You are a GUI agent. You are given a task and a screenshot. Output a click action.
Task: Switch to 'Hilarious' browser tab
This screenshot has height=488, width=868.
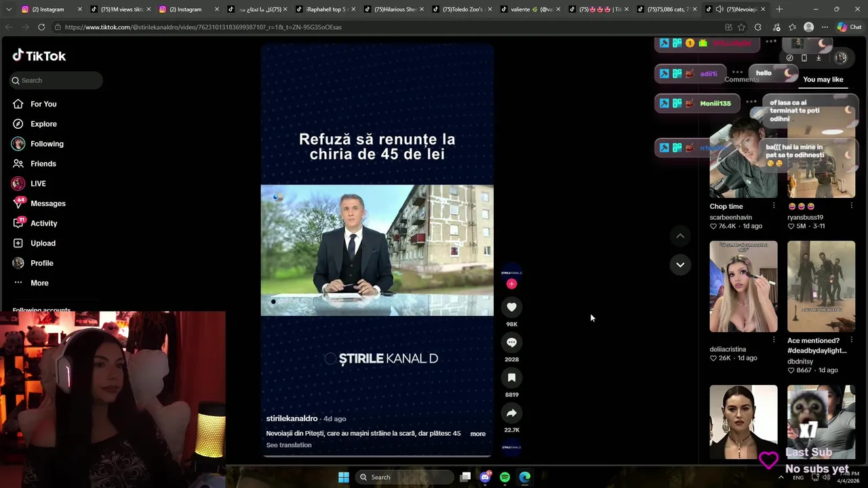click(393, 9)
